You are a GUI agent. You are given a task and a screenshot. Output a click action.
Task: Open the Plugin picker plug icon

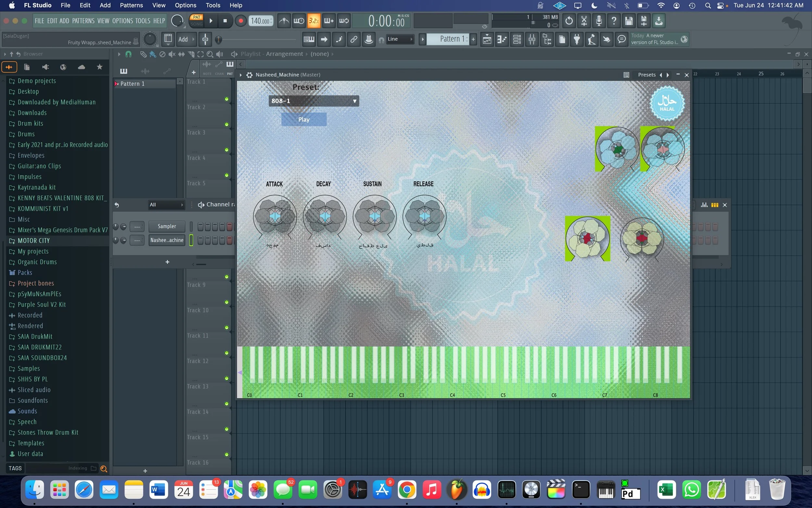pyautogui.click(x=577, y=39)
